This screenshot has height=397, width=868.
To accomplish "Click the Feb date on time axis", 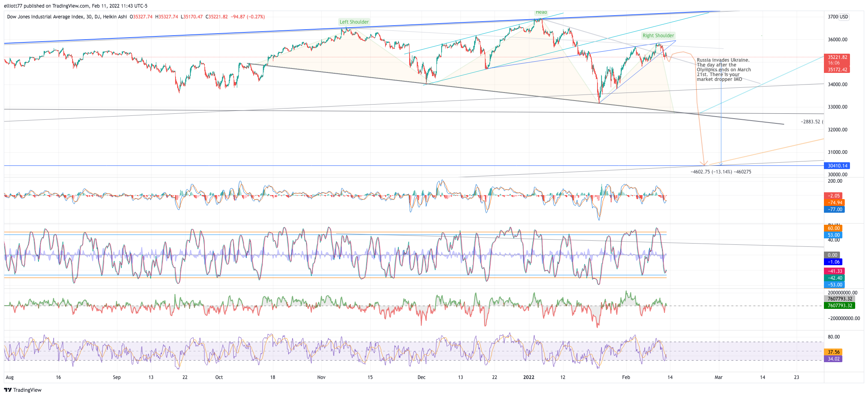I will [626, 377].
